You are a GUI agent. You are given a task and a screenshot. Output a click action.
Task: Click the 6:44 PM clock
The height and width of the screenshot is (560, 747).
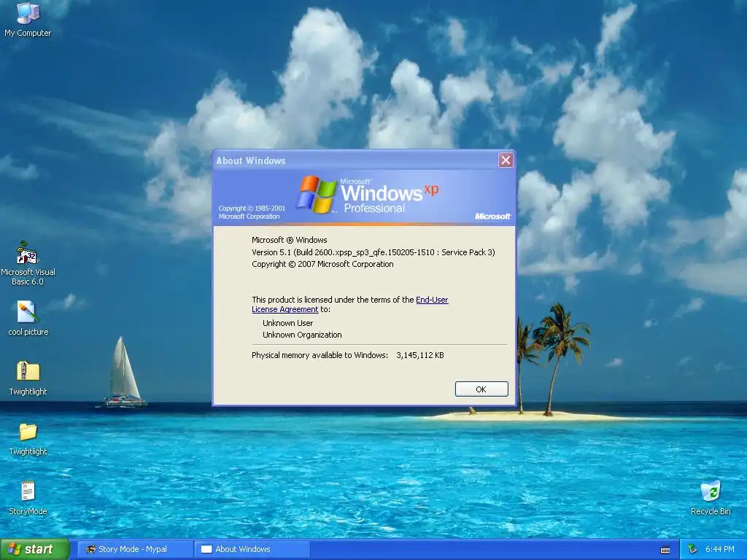(x=719, y=549)
